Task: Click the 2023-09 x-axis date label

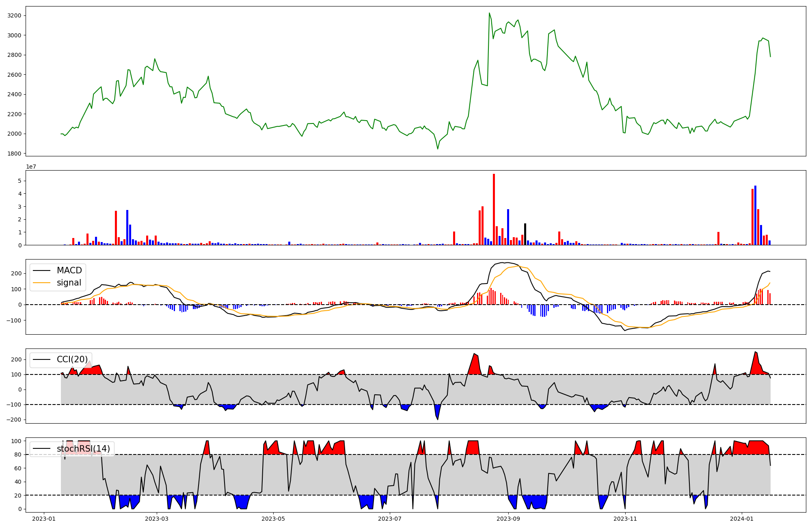Action: tap(508, 519)
